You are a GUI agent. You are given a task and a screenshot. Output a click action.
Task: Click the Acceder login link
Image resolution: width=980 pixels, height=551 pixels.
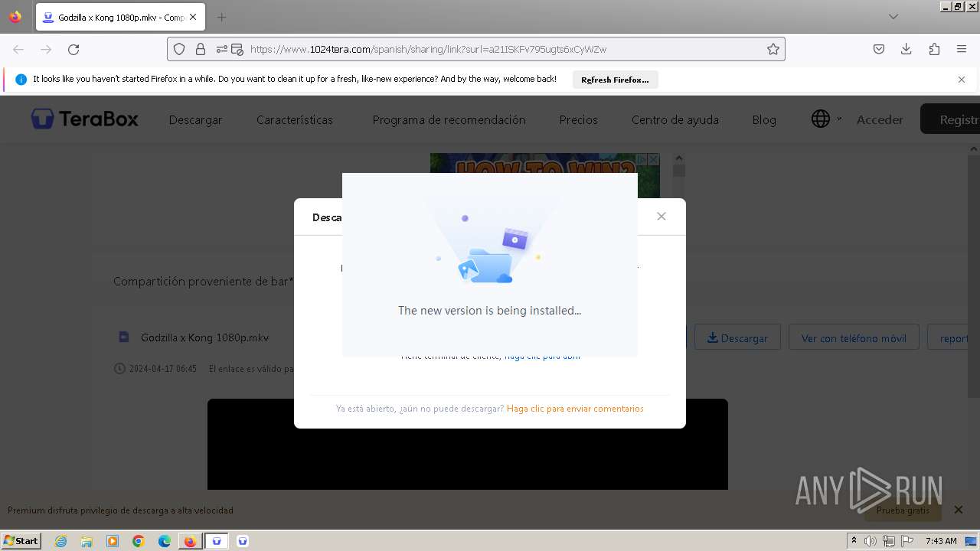click(880, 120)
